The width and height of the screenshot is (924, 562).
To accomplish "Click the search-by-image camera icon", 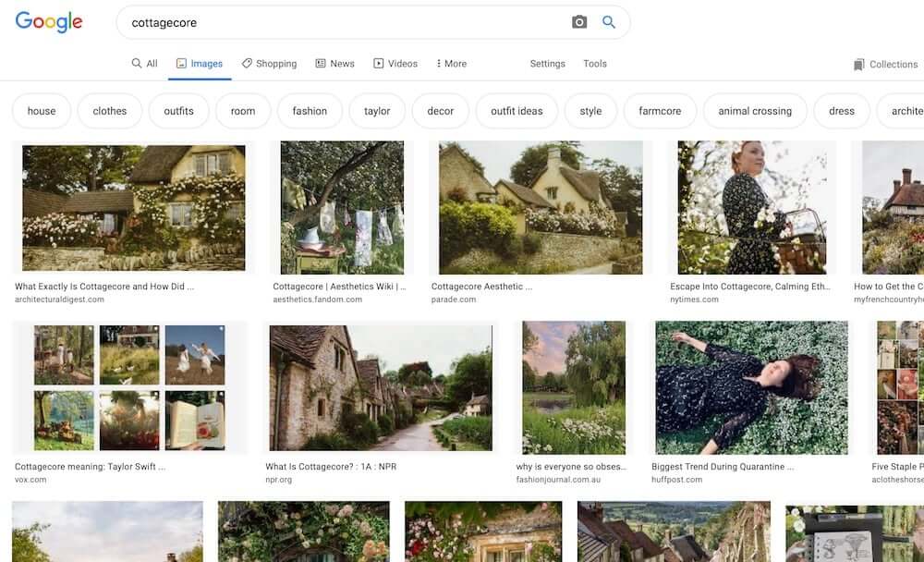I will pyautogui.click(x=577, y=21).
